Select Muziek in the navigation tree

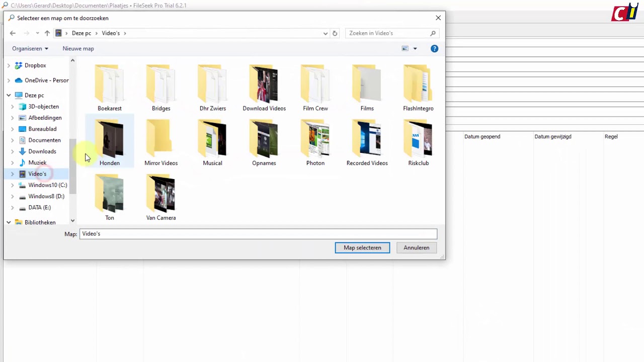pyautogui.click(x=37, y=163)
